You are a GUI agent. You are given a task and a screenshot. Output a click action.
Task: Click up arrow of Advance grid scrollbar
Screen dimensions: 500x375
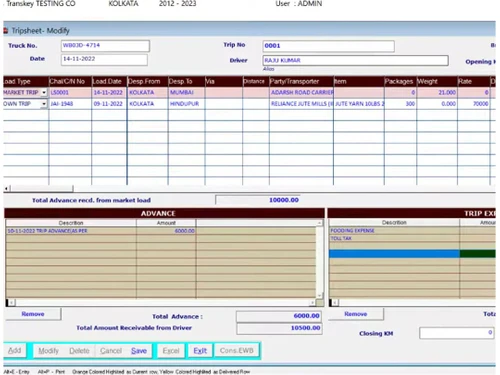pos(320,223)
